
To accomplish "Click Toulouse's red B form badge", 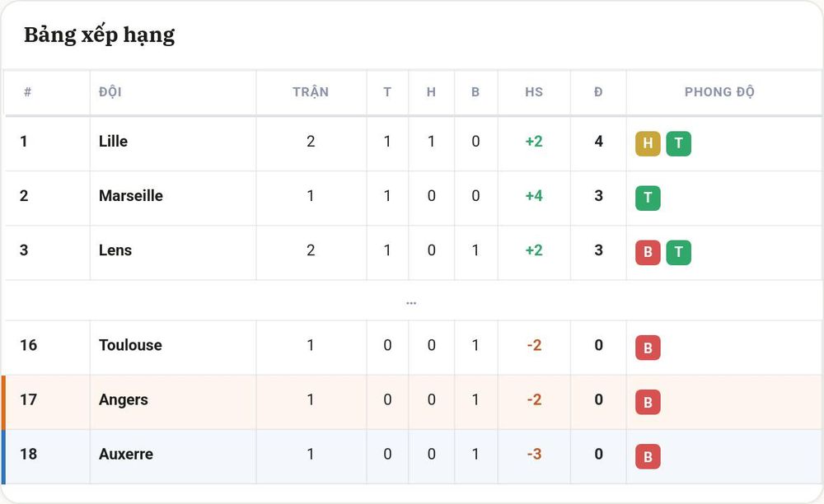I will (648, 348).
